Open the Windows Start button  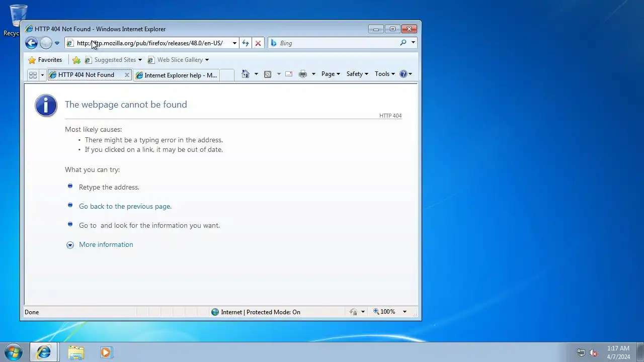click(x=14, y=352)
